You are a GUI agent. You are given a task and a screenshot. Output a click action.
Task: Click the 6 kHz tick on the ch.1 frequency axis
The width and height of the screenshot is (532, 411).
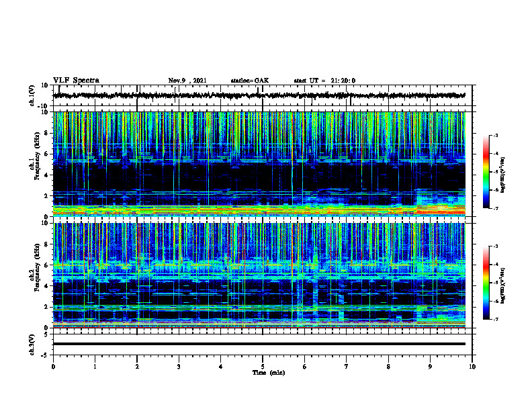click(x=46, y=154)
